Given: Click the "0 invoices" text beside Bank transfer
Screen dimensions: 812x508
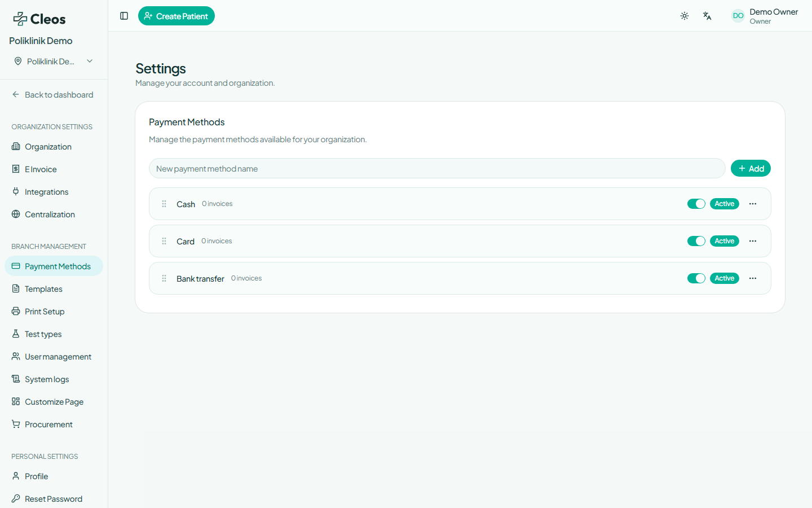Looking at the screenshot, I should pos(246,278).
